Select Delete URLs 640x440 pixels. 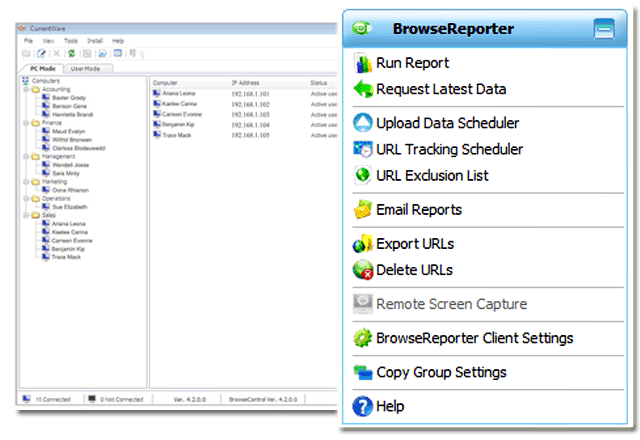(403, 270)
